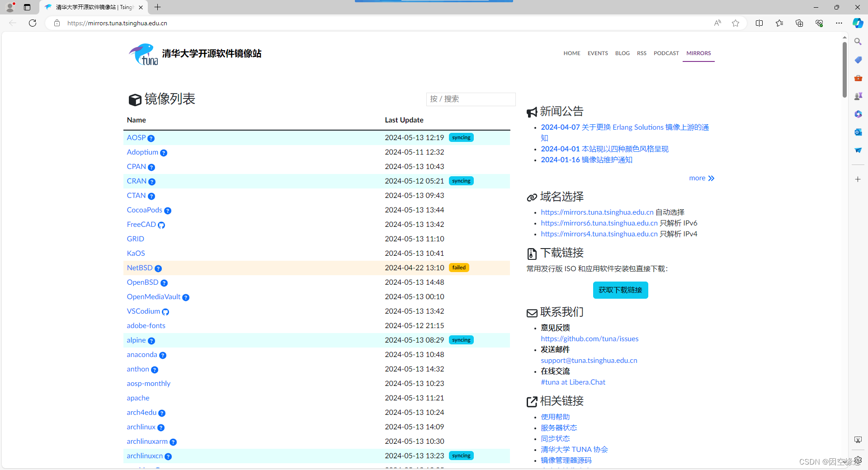This screenshot has width=868, height=470.
Task: Open the OpenBSD help icon
Action: (164, 283)
